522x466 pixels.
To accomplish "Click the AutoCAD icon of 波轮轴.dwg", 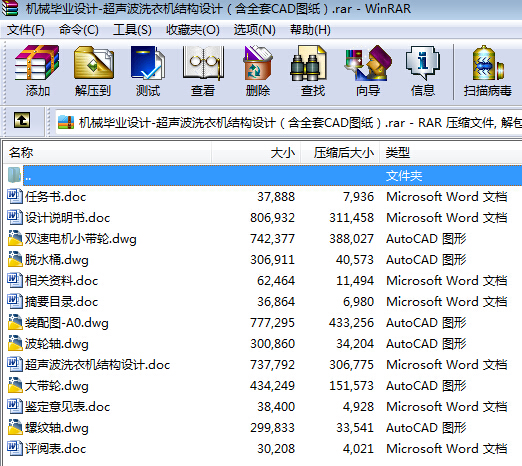I will [15, 343].
